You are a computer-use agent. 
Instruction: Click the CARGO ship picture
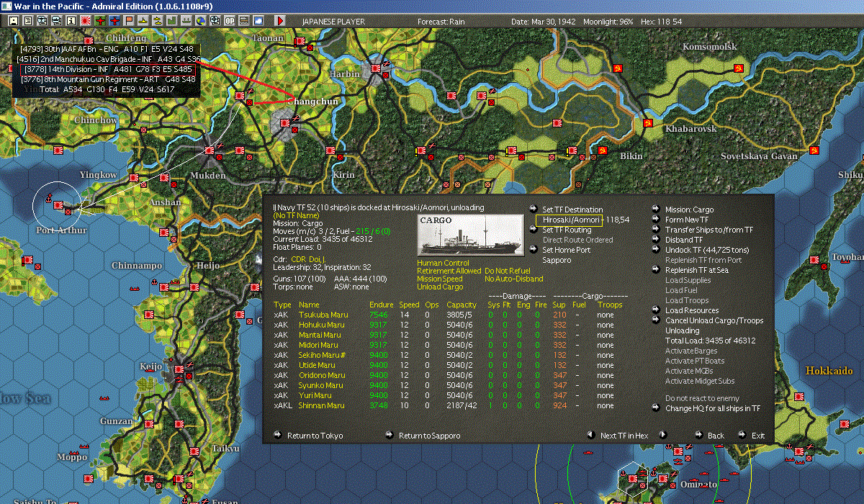(x=471, y=234)
